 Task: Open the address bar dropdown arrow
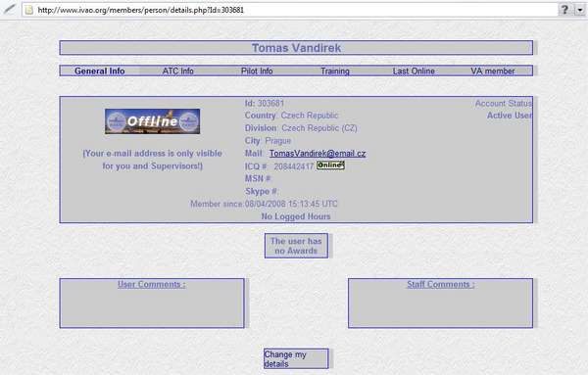pos(580,10)
